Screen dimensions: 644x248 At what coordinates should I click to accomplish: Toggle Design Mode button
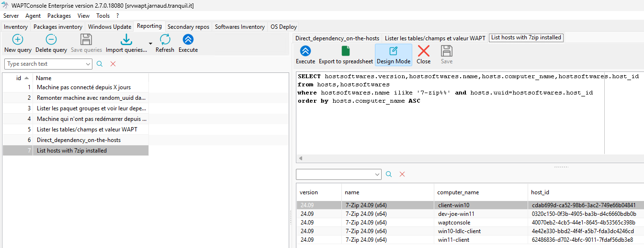click(394, 55)
